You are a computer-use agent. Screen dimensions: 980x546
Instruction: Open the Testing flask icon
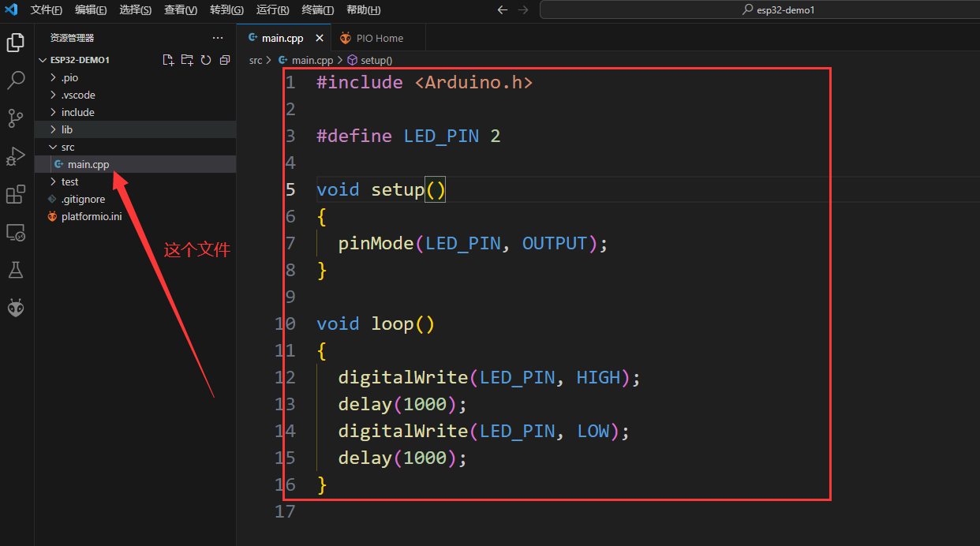pos(15,270)
